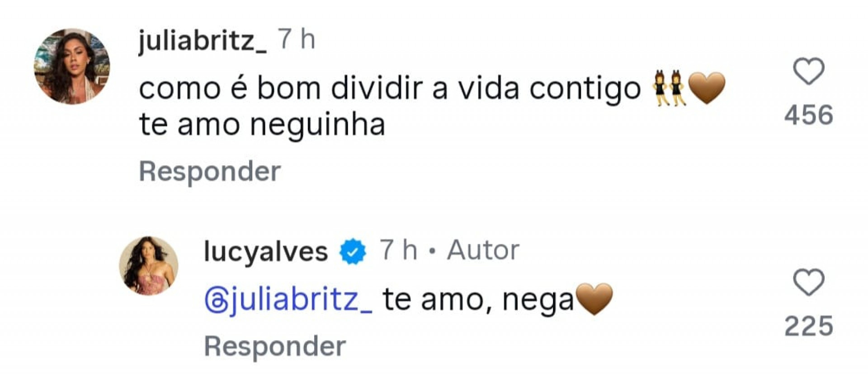The width and height of the screenshot is (868, 374).
Task: Select the brown heart emoji after the dancers emoji
Action: coord(708,87)
